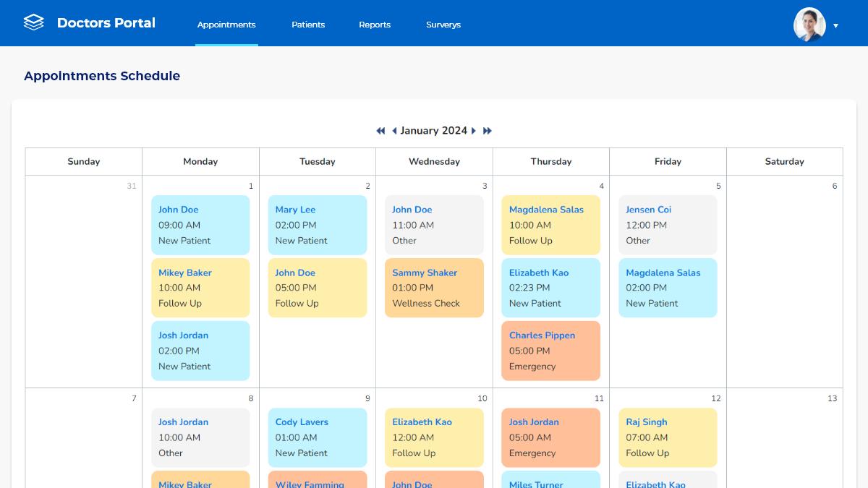The image size is (868, 488).
Task: Select Sammy Shaker's wellness check
Action: [434, 288]
